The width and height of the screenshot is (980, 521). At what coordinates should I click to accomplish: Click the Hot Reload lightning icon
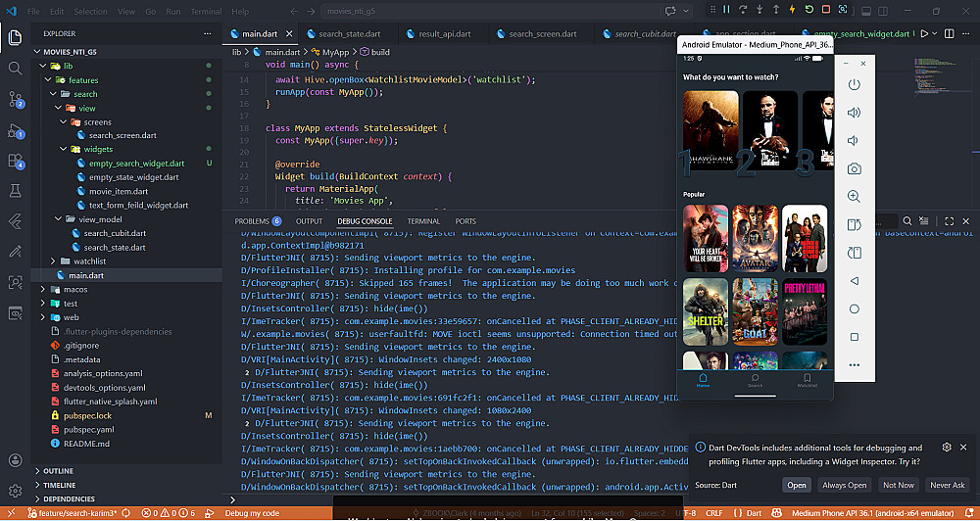pos(793,10)
